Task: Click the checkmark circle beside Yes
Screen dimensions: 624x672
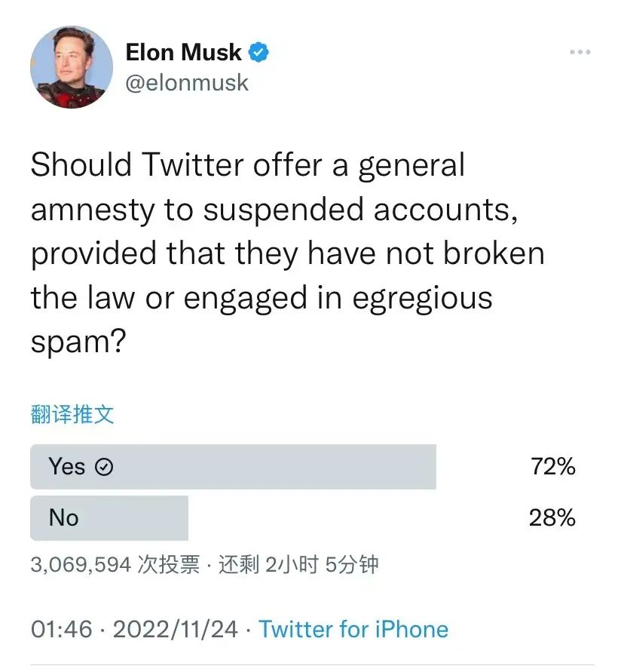Action: tap(104, 468)
